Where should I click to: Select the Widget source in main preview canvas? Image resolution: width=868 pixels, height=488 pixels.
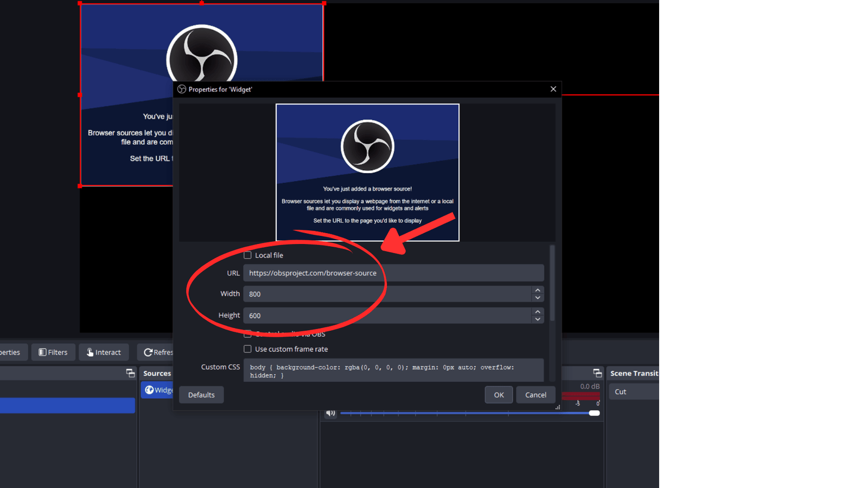coord(126,95)
